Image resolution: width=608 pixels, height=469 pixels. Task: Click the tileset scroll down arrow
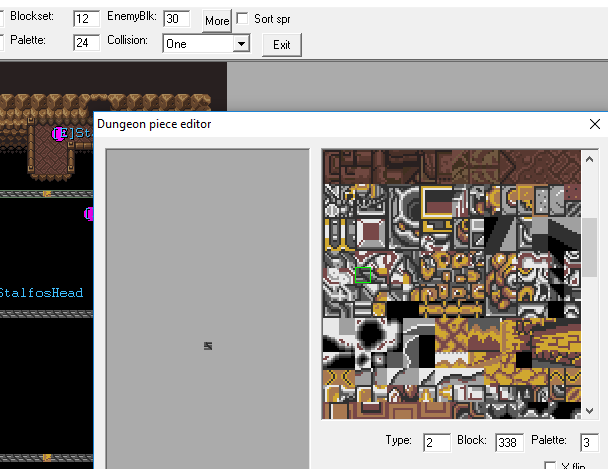pyautogui.click(x=589, y=410)
